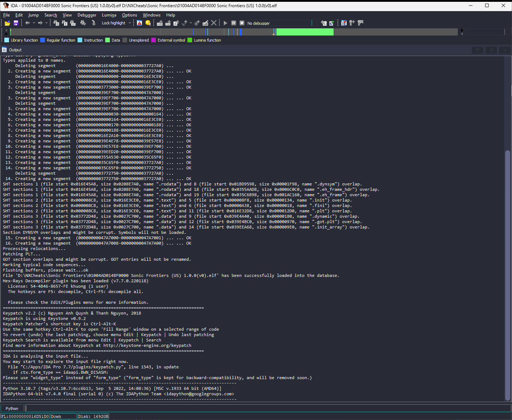
Task: Start the process with play button
Action: pyautogui.click(x=225, y=23)
